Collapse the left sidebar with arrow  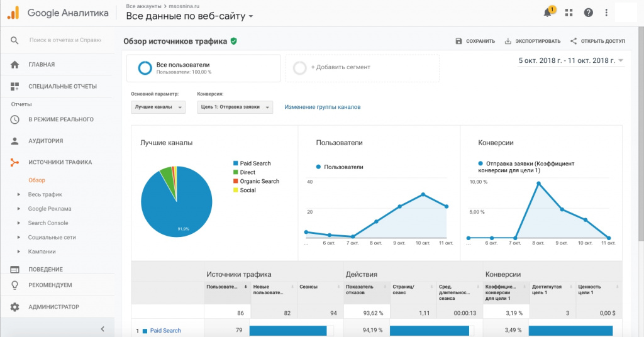pyautogui.click(x=103, y=329)
